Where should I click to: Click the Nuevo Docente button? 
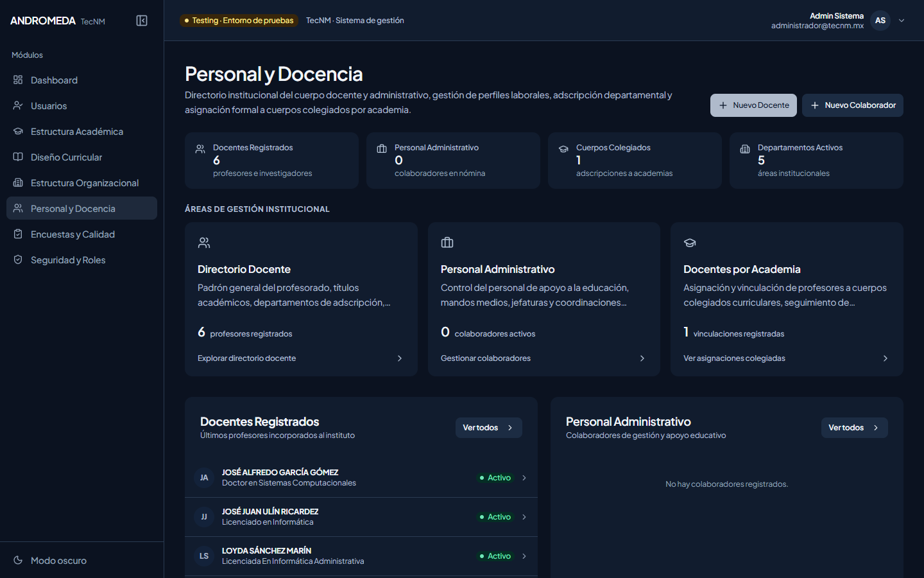click(753, 105)
